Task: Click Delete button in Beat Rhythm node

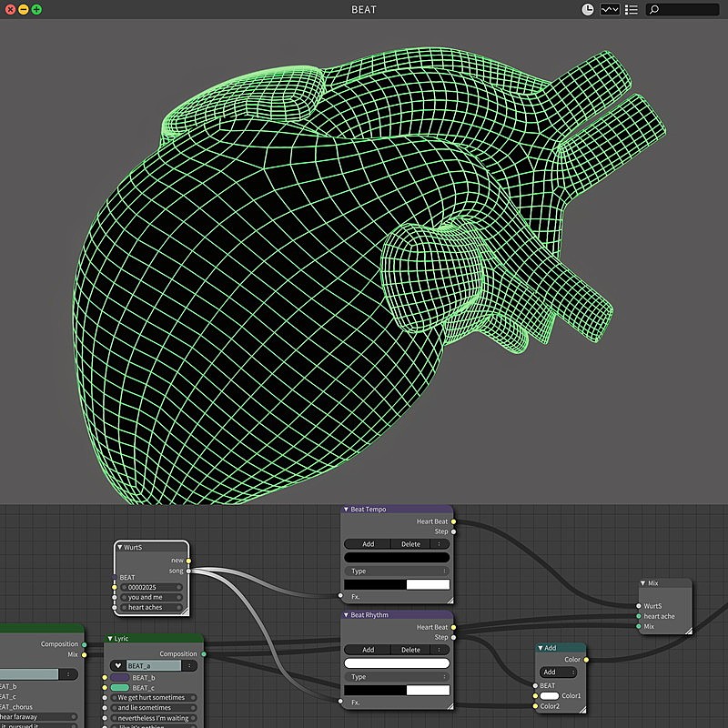Action: [410, 650]
